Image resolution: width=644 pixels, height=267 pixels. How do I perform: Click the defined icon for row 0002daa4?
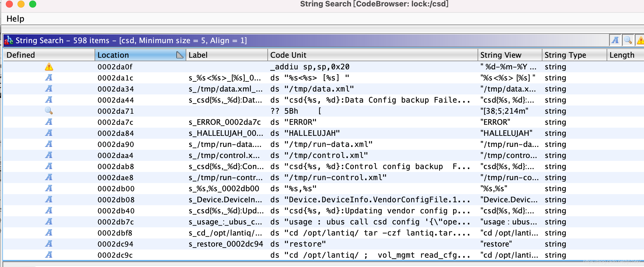(x=49, y=155)
